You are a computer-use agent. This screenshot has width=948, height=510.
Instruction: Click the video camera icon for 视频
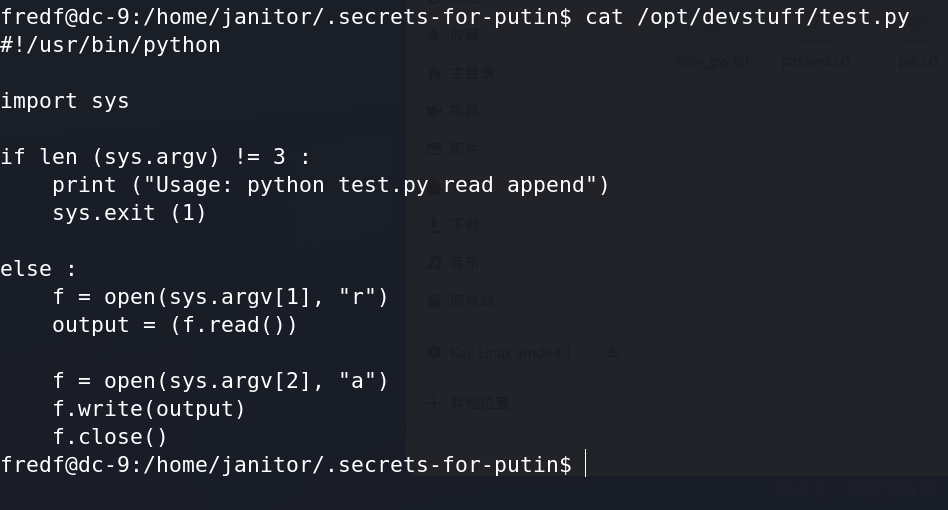point(434,111)
